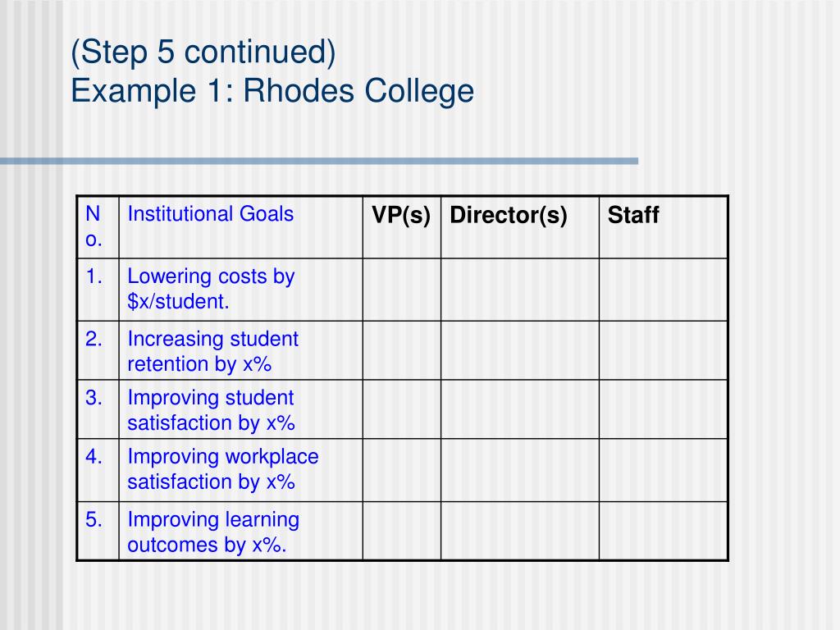Image resolution: width=840 pixels, height=630 pixels.
Task: Select the 'VP(s)' column header
Action: tap(402, 227)
